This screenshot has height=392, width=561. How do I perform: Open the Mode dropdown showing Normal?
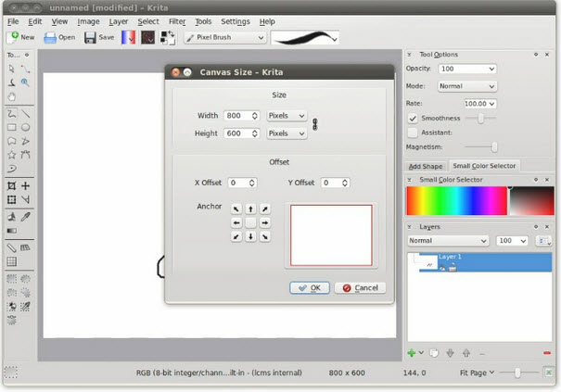click(x=467, y=86)
